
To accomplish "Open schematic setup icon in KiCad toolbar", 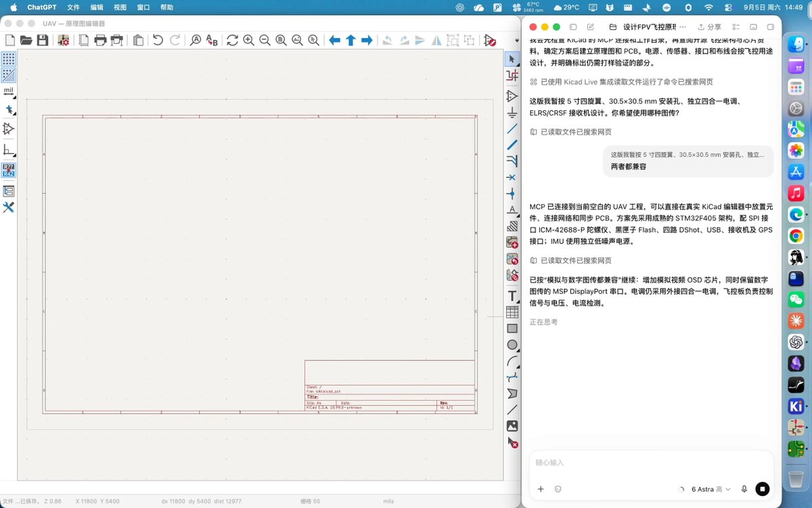I will pos(64,41).
